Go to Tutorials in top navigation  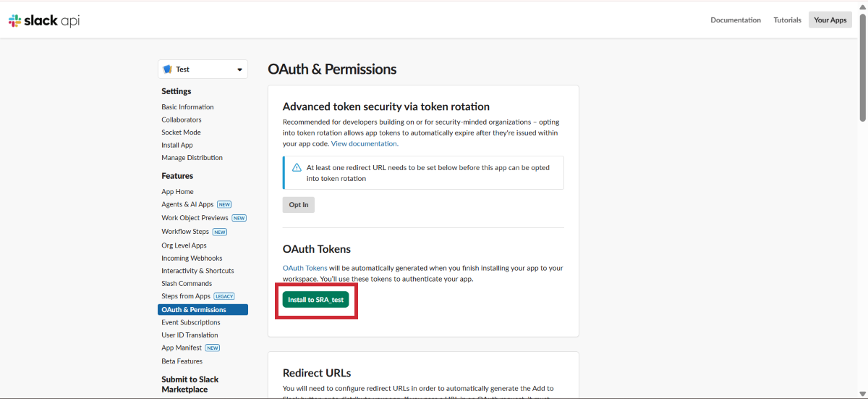(787, 20)
